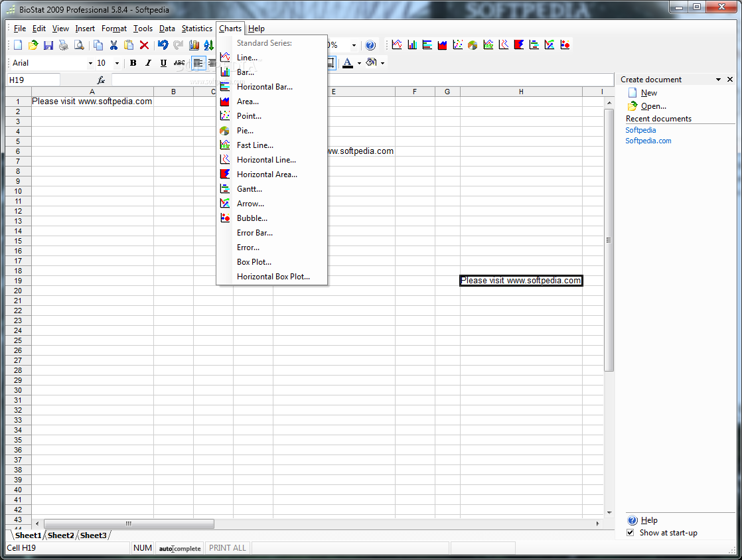Click the cell reference box showing H19
This screenshot has height=560, width=742.
point(33,80)
